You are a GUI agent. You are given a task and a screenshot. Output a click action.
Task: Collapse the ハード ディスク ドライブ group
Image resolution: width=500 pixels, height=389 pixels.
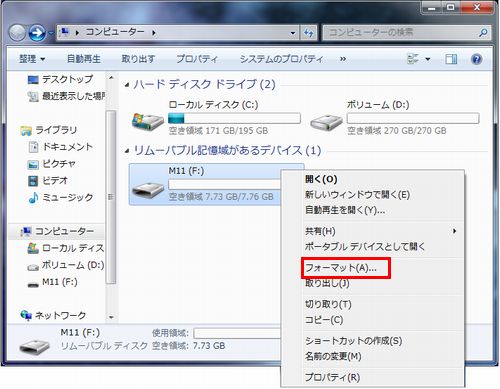click(127, 85)
